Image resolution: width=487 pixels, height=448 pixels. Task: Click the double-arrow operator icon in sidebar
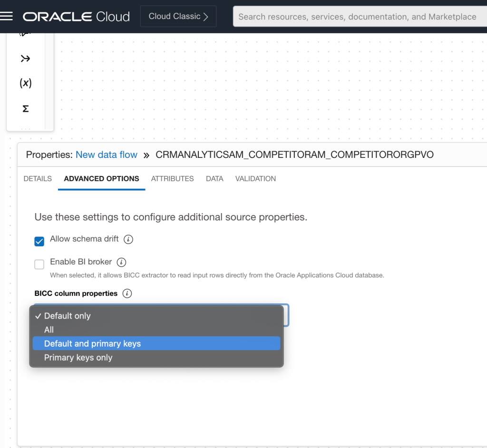pos(25,58)
